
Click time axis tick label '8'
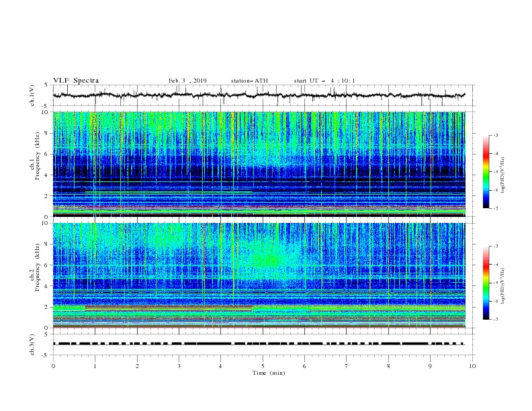(x=388, y=366)
